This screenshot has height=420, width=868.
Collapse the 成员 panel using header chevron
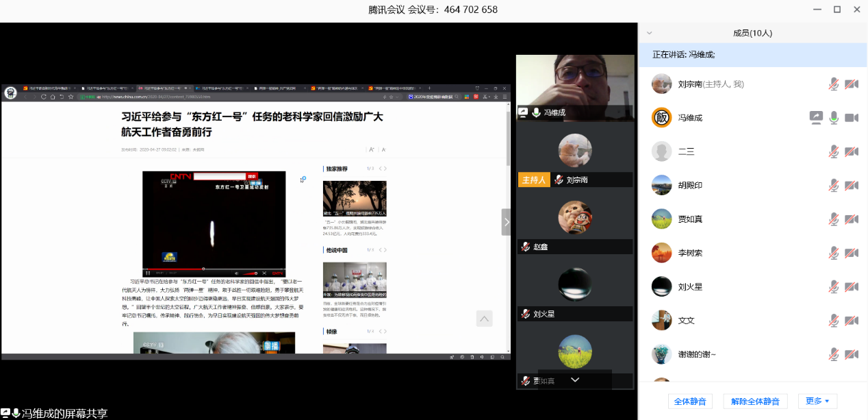(x=650, y=33)
